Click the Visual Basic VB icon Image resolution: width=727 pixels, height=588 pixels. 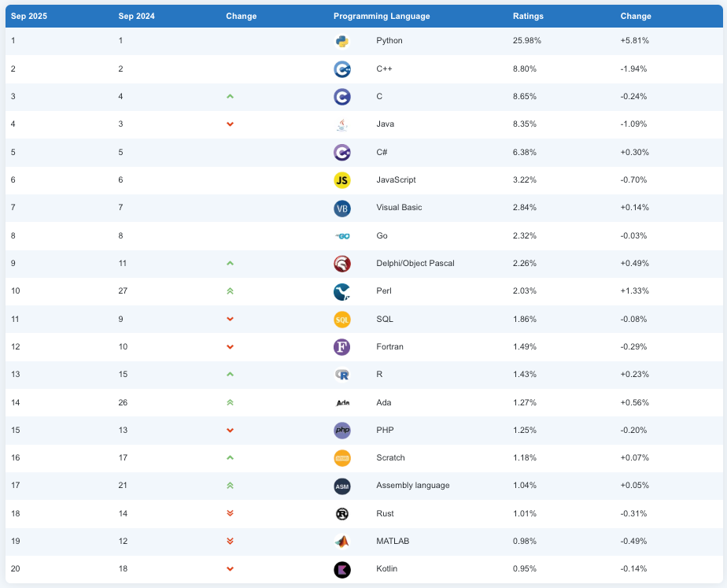coord(341,208)
